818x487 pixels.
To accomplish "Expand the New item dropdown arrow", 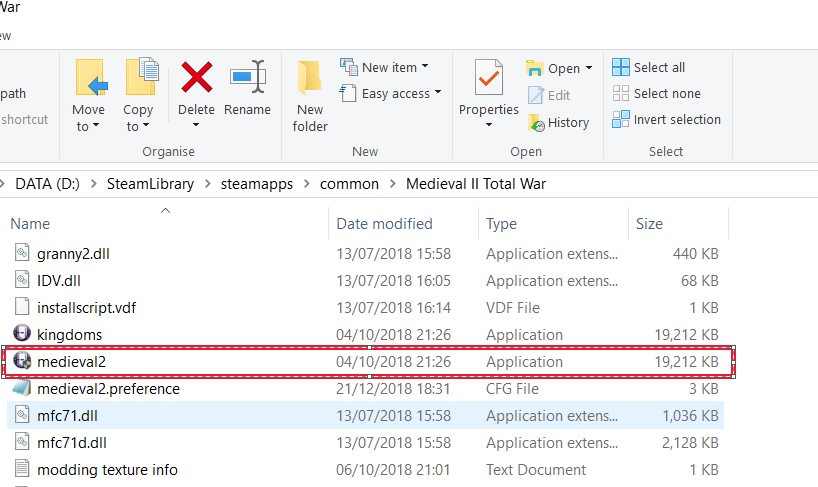I will coord(425,66).
